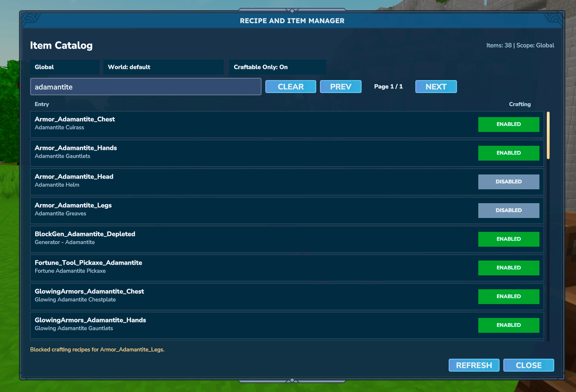Close the Recipe and Item Manager
This screenshot has width=576, height=392.
[x=529, y=365]
